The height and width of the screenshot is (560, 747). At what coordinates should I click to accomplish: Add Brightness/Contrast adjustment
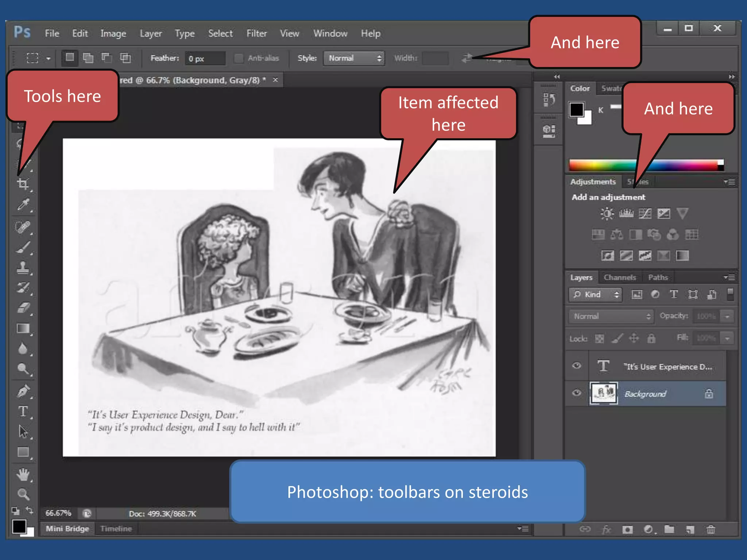point(607,213)
